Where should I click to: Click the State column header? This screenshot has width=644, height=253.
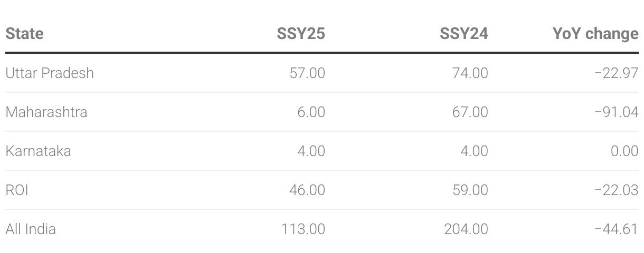tap(24, 34)
